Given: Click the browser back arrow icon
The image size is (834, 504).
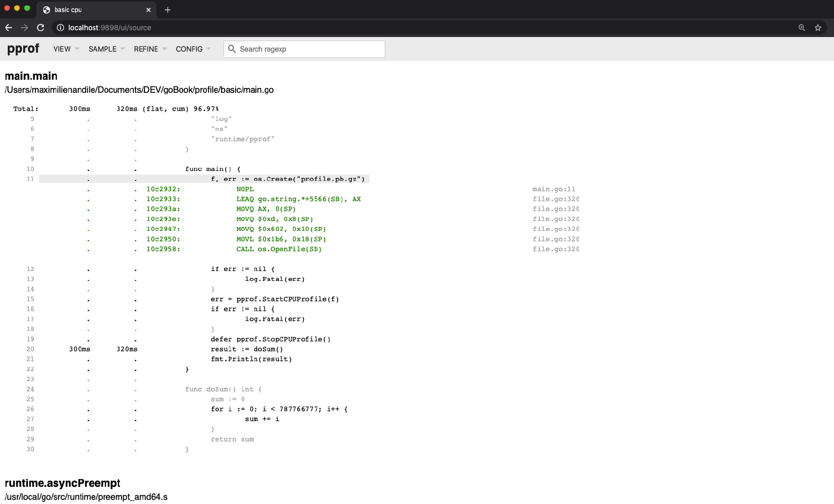Looking at the screenshot, I should pyautogui.click(x=8, y=28).
